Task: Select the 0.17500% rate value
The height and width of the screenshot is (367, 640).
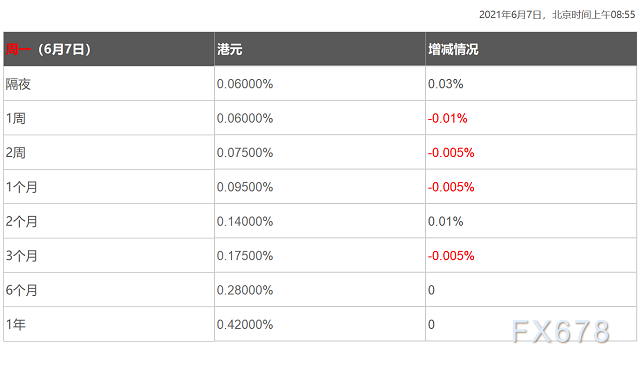Action: [245, 256]
